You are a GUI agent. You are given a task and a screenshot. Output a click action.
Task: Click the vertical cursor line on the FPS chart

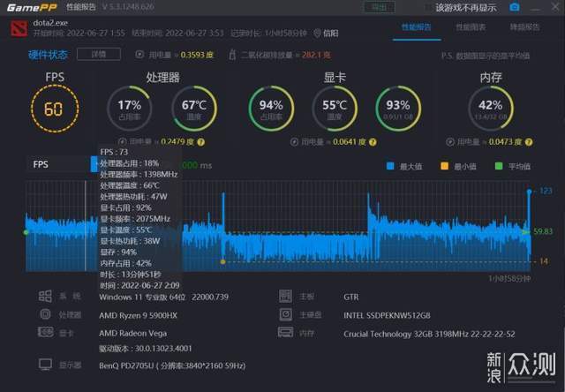pyautogui.click(x=86, y=225)
